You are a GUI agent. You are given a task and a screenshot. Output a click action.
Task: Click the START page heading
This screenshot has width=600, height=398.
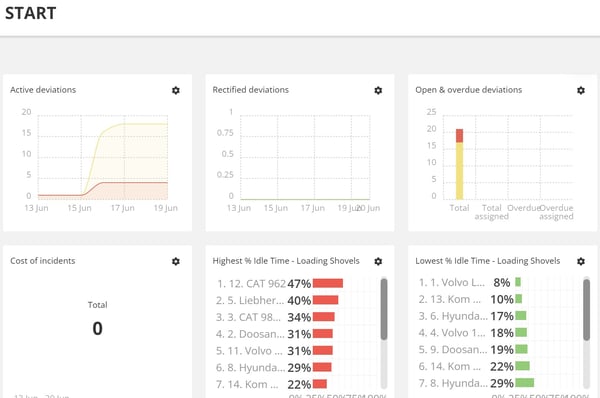(x=31, y=13)
